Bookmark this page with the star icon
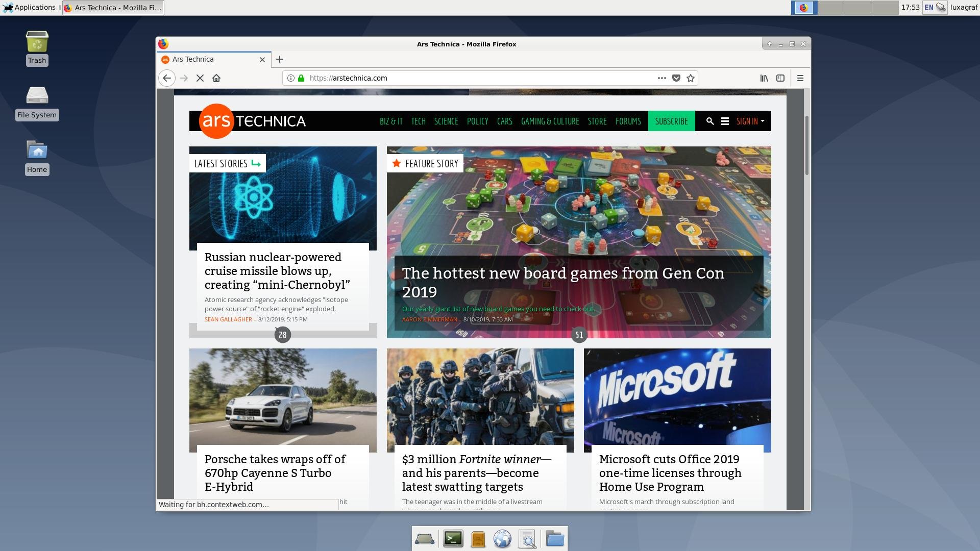Image resolution: width=980 pixels, height=551 pixels. coord(691,78)
